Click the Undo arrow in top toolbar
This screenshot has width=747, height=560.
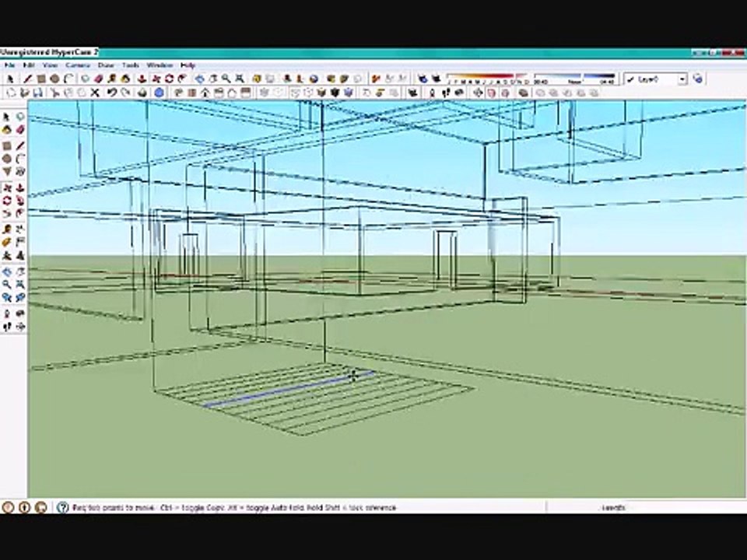click(x=112, y=93)
